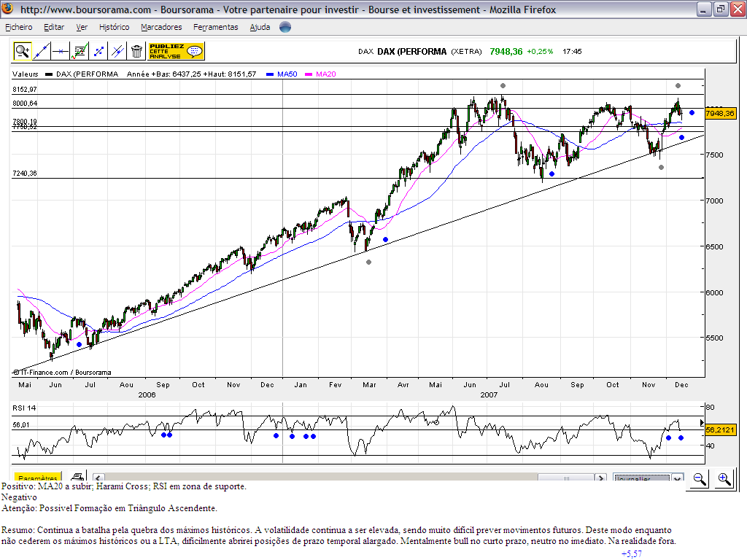Click the 7948,36 quote value in header

coord(506,52)
